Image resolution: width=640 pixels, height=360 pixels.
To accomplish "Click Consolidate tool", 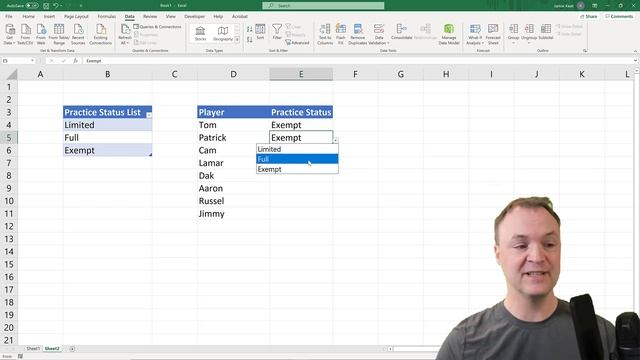I will pos(401,32).
